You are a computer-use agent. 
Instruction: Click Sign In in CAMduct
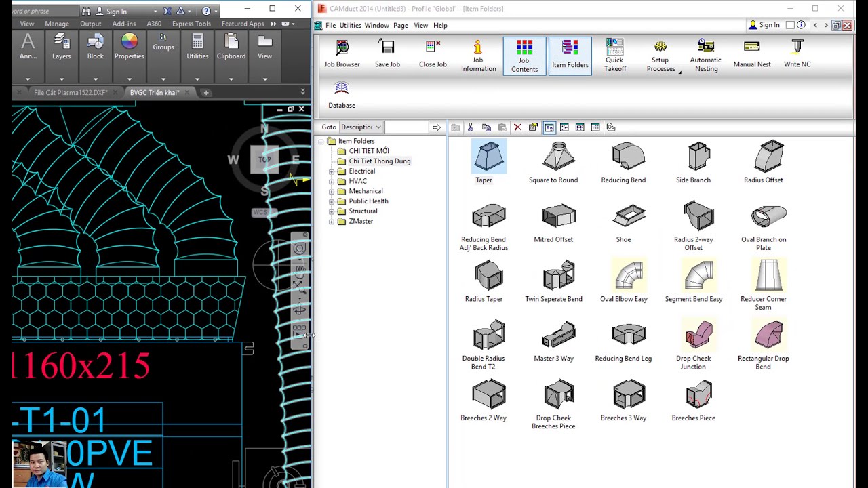(764, 25)
